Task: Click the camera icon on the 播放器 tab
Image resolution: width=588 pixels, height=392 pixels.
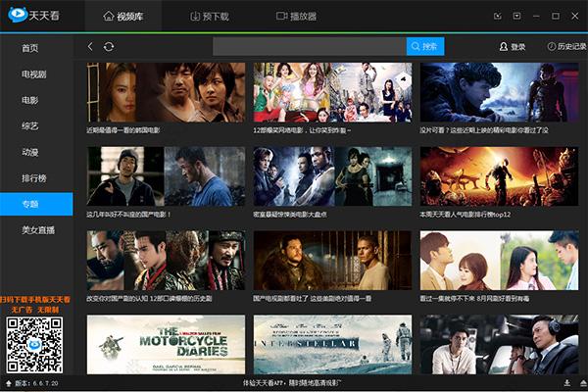Action: point(281,16)
